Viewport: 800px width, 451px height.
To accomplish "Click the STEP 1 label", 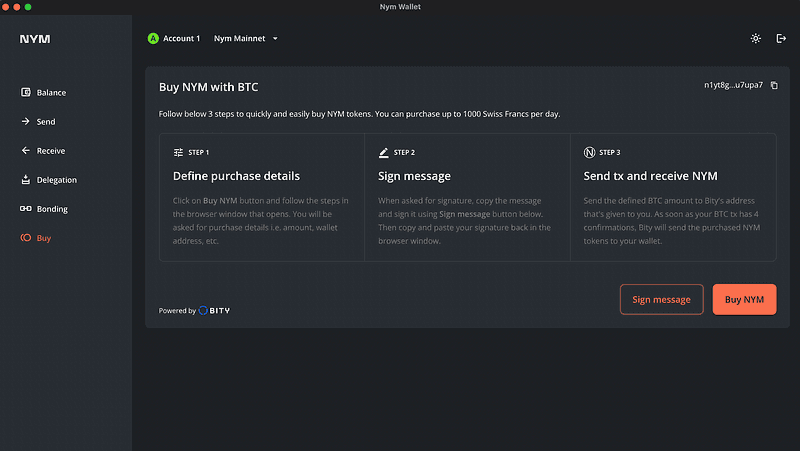I will 198,152.
